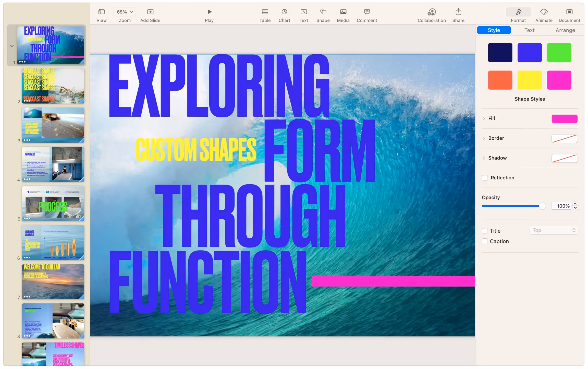Toggle the Format inspector
Screen dimensions: 588x369
click(518, 15)
